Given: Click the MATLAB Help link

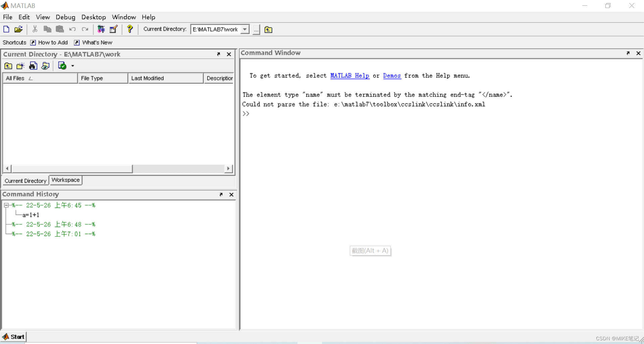Looking at the screenshot, I should pos(350,76).
